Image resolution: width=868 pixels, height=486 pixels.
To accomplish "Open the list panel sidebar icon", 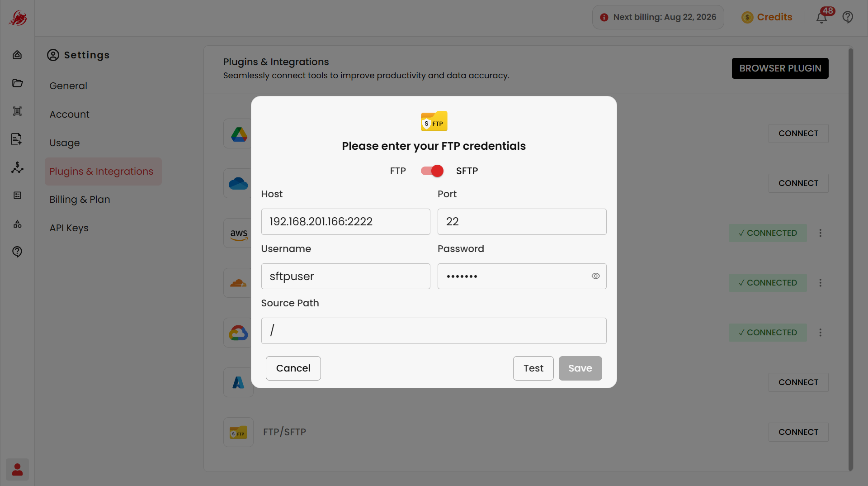I will pos(17,195).
